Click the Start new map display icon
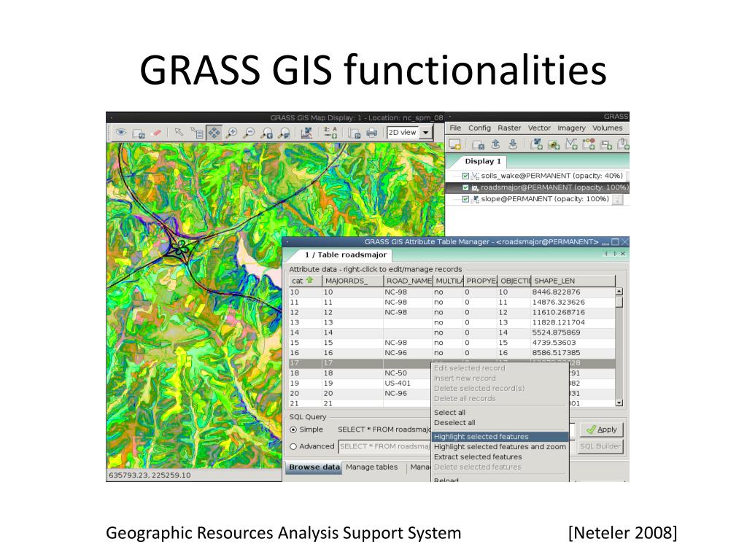 454,144
